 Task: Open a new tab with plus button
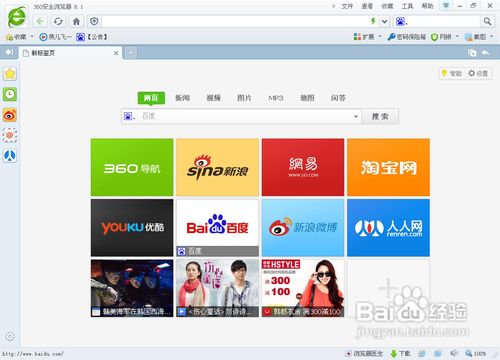(x=130, y=53)
